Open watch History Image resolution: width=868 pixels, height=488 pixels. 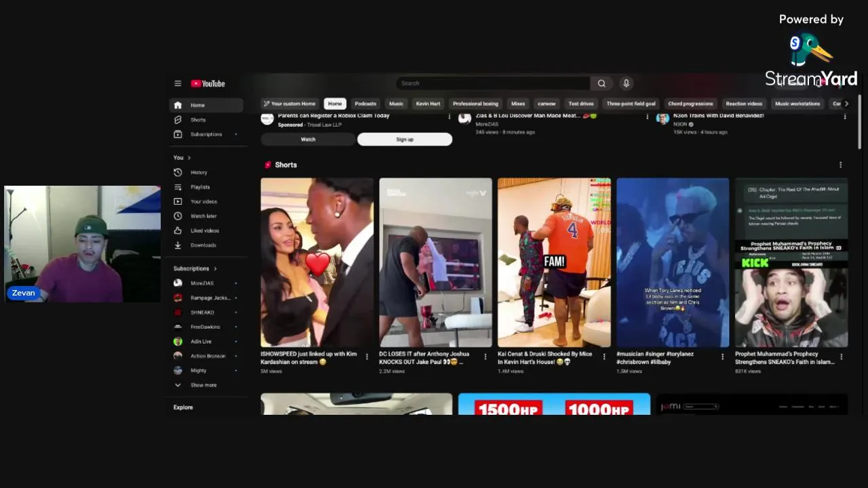[x=206, y=172]
